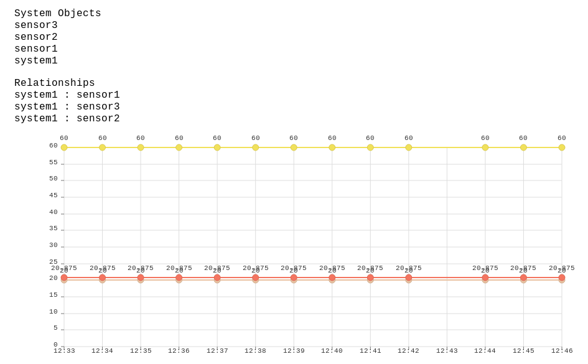The image size is (588, 364).
Task: Click the sensor3 object in list
Action: pos(36,25)
